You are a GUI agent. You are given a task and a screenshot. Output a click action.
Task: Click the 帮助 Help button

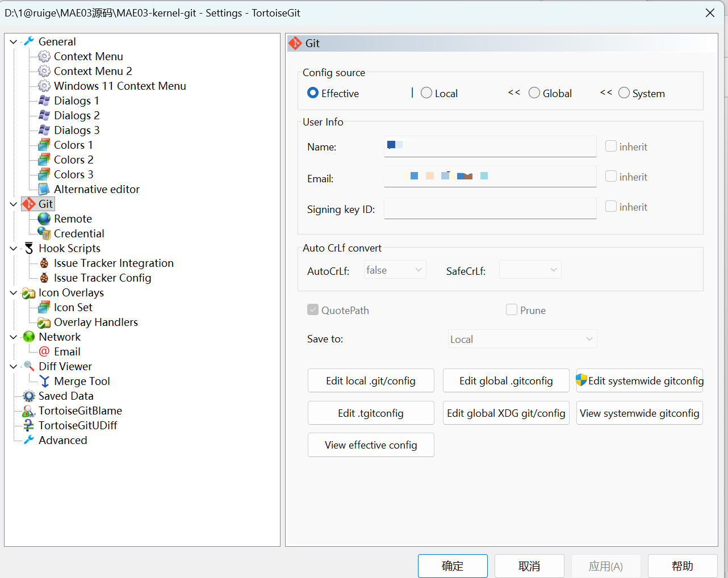coord(683,566)
